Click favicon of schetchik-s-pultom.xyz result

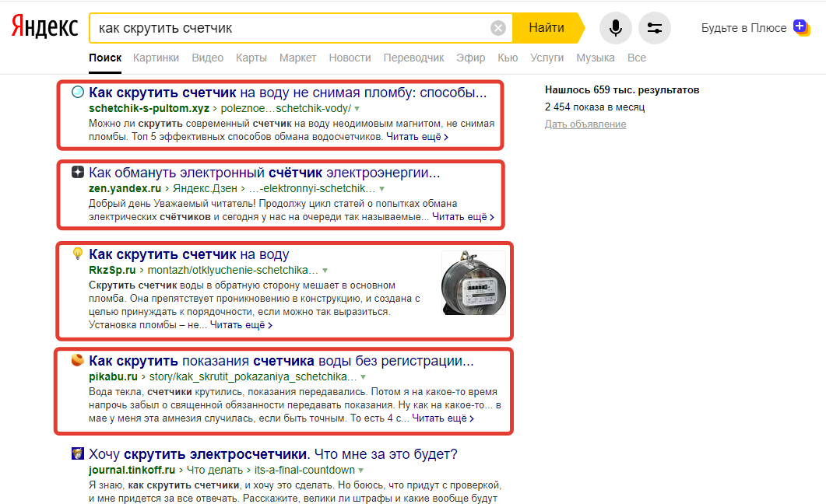pyautogui.click(x=77, y=92)
